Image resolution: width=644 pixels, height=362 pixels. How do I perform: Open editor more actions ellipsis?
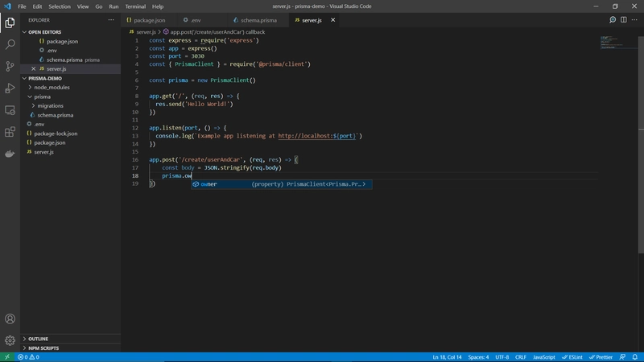click(x=634, y=19)
